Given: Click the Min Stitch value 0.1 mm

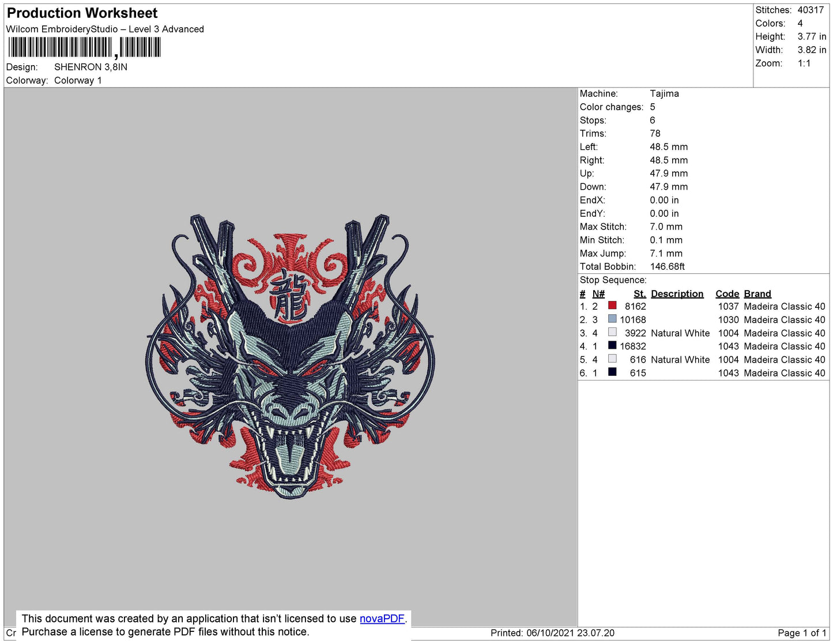Looking at the screenshot, I should (x=666, y=240).
